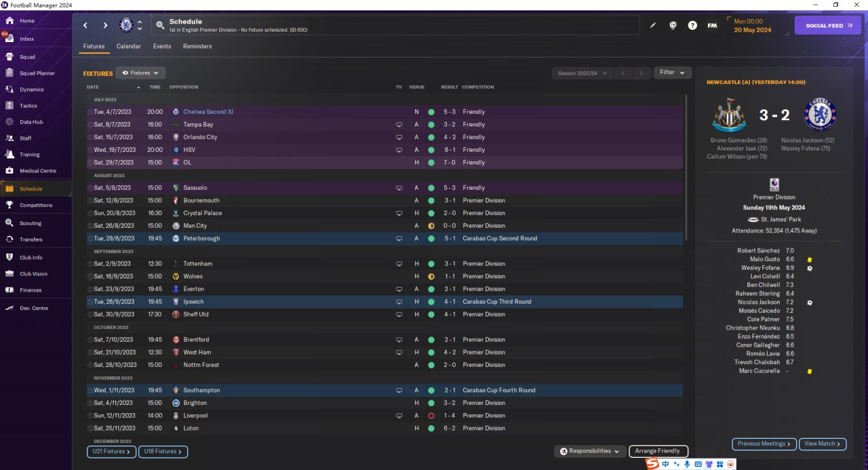This screenshot has width=868, height=470.
Task: Open the Inbox with notification badge
Action: coord(9,39)
